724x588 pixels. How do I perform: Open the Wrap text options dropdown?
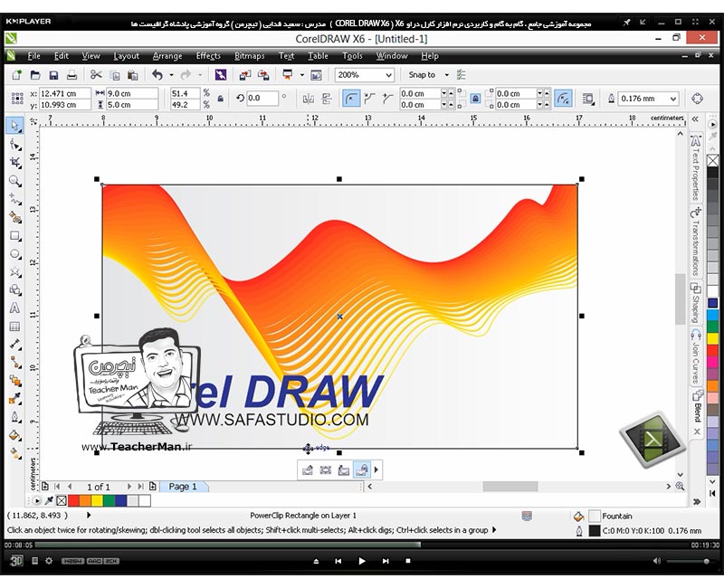pos(587,99)
